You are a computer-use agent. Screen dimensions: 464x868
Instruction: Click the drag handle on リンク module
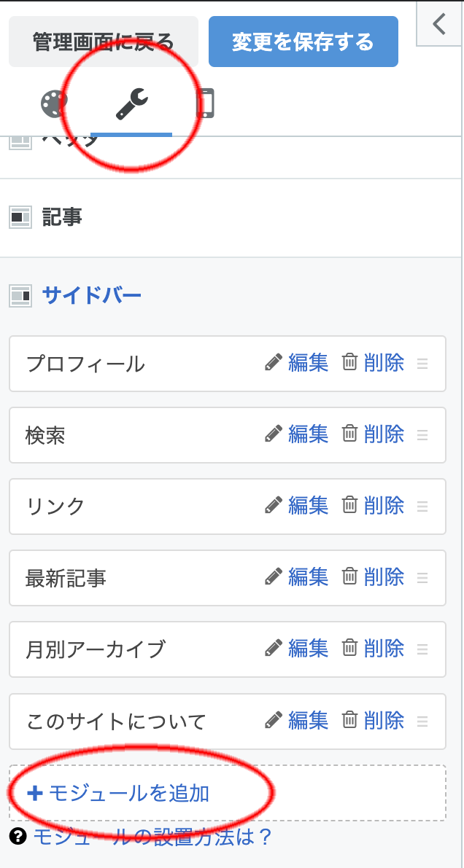pos(422,506)
